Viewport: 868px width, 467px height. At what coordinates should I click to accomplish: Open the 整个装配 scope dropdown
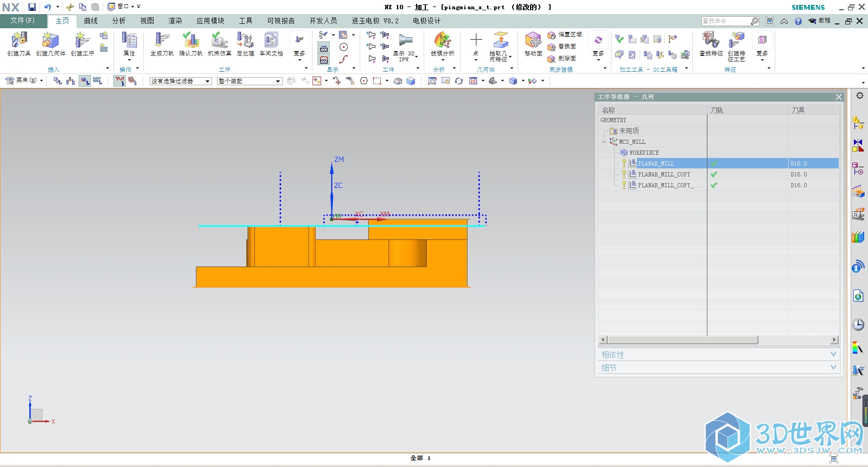250,81
